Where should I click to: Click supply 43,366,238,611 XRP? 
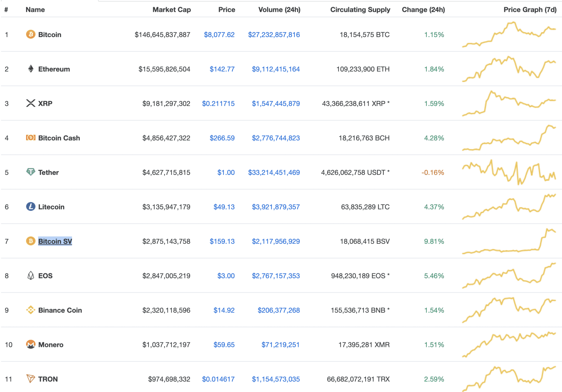tap(356, 103)
